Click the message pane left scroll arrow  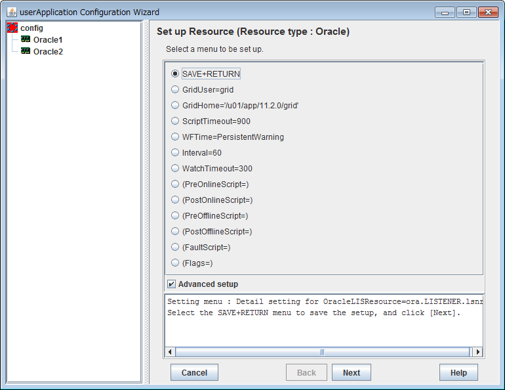pos(170,352)
